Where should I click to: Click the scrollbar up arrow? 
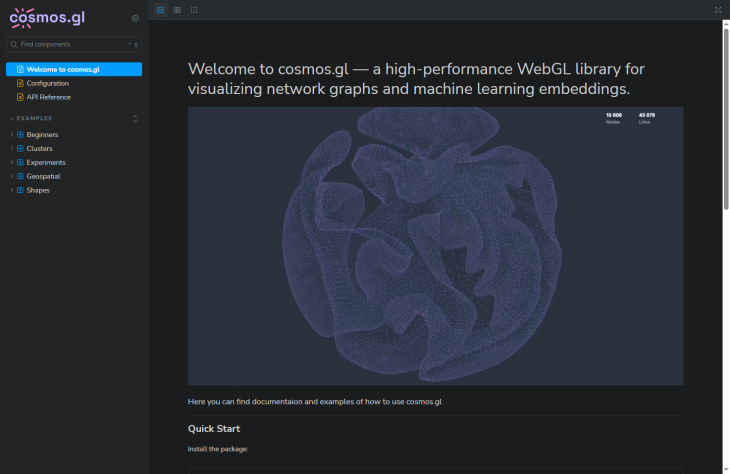point(726,24)
